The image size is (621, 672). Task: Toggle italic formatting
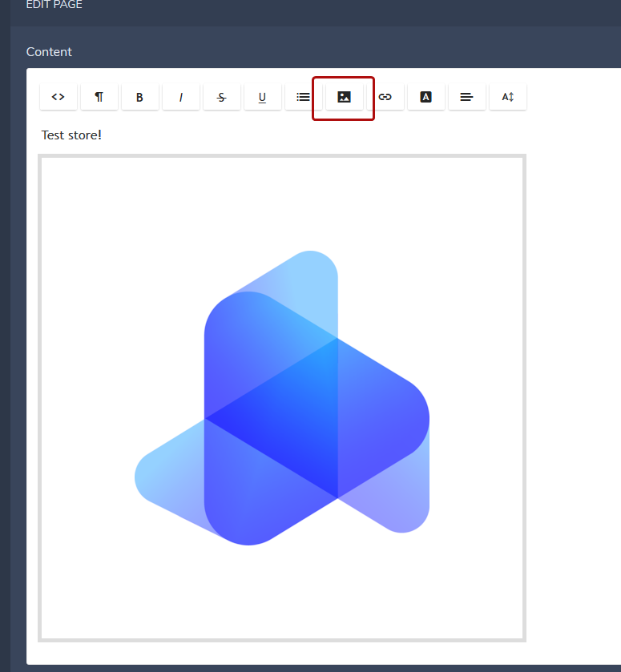point(180,97)
